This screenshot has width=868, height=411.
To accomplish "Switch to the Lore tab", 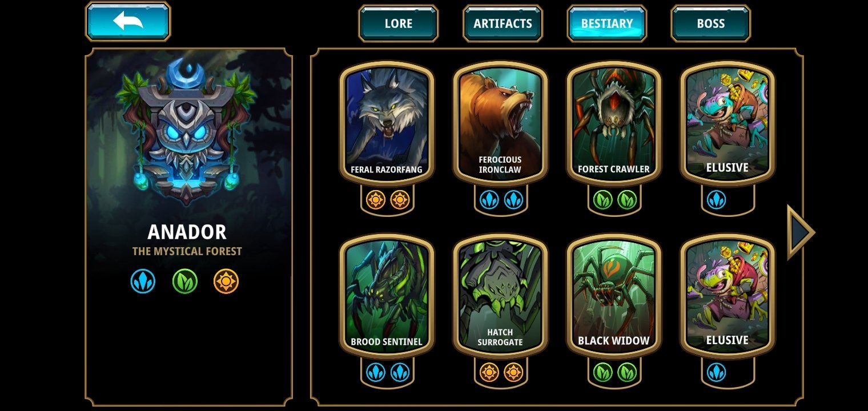I will pos(399,23).
